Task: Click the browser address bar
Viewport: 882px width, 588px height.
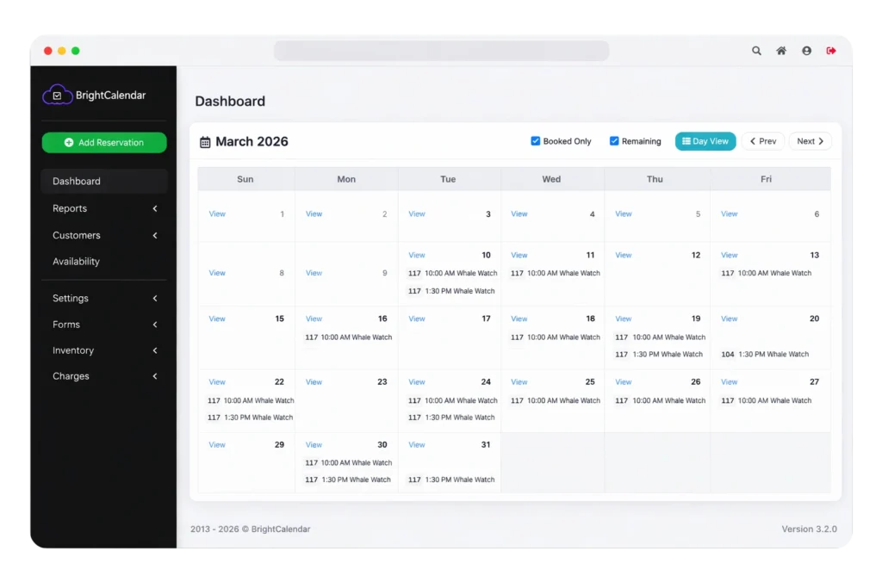Action: click(441, 51)
